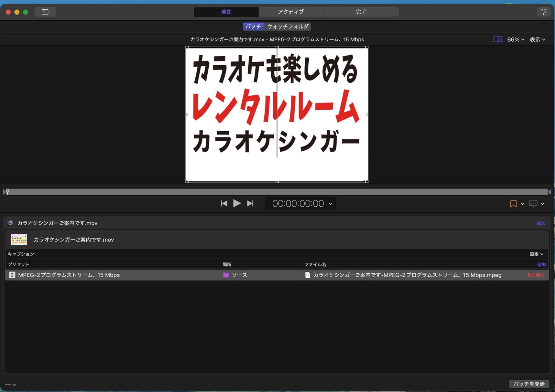
Task: Select the ウォッチフォルダ toggle segment
Action: coord(288,27)
